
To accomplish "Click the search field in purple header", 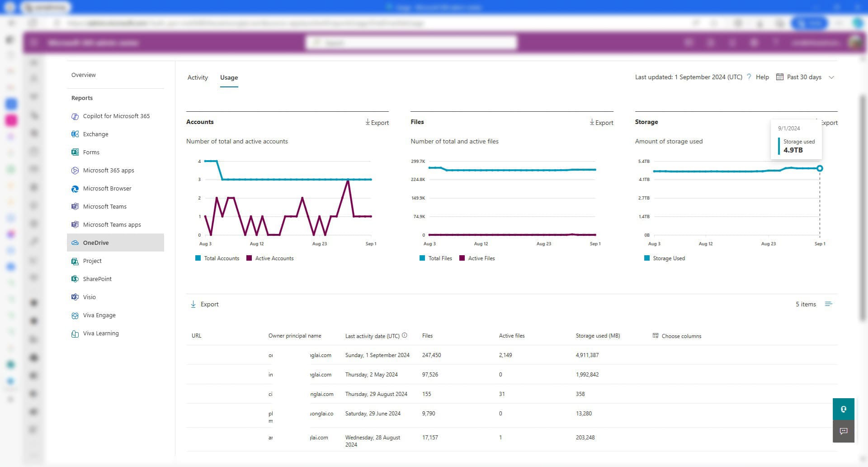I will tap(411, 43).
